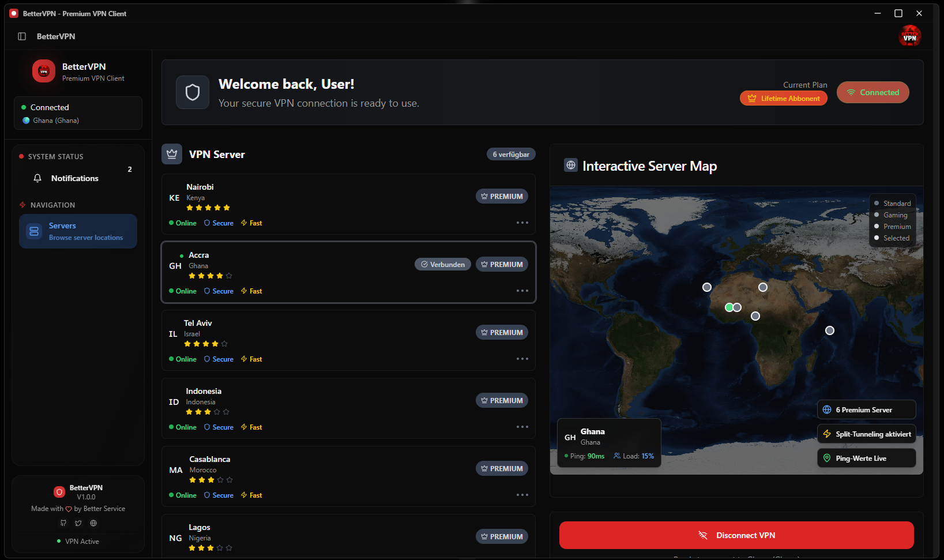Screen dimensions: 944x560
Task: Visit the website via the globe footer icon
Action: pos(93,523)
